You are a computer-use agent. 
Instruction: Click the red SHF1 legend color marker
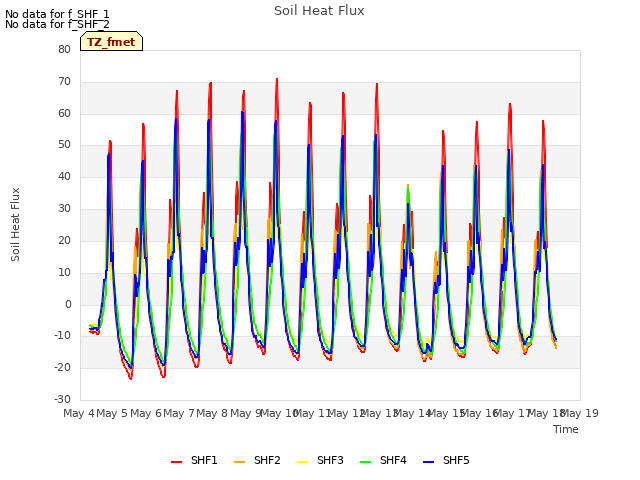(x=176, y=462)
